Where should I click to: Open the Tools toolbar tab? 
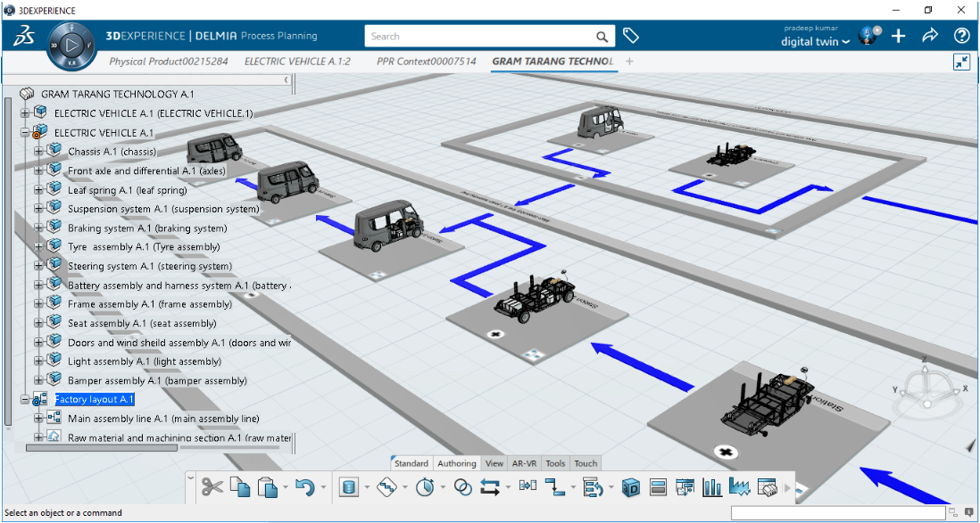(555, 463)
